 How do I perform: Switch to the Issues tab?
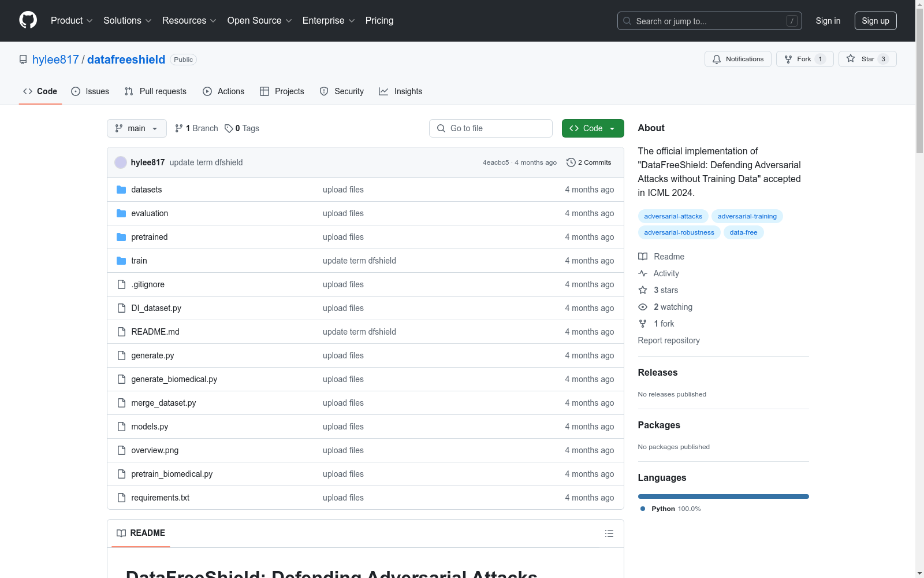tap(90, 91)
